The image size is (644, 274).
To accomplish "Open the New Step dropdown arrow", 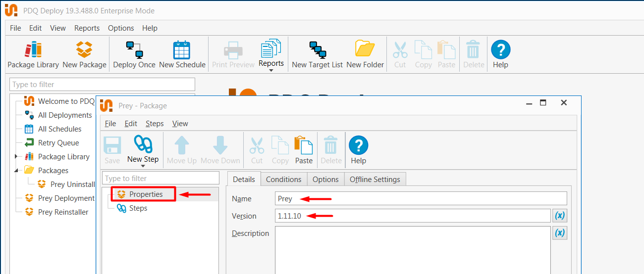I will click(143, 166).
